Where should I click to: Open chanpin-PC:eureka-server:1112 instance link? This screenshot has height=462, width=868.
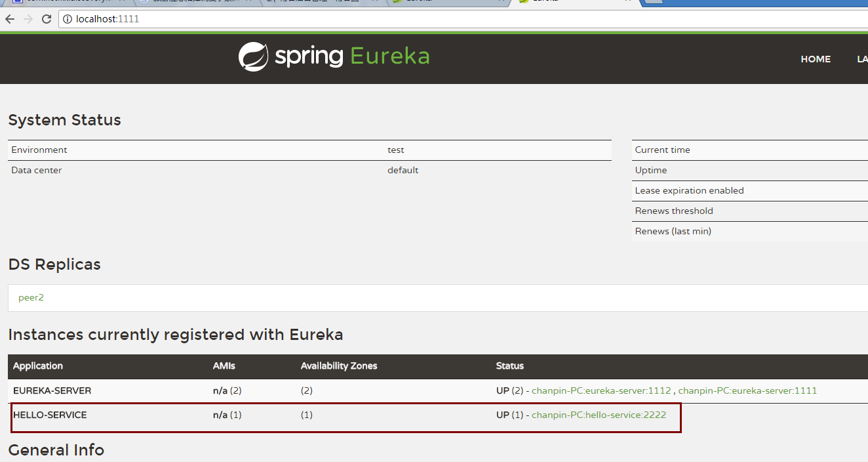601,390
